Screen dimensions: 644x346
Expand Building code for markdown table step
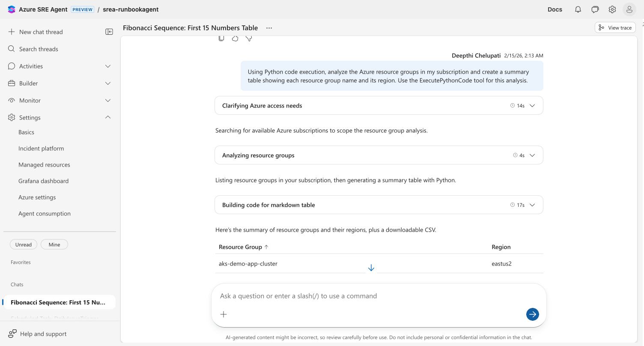tap(379, 205)
